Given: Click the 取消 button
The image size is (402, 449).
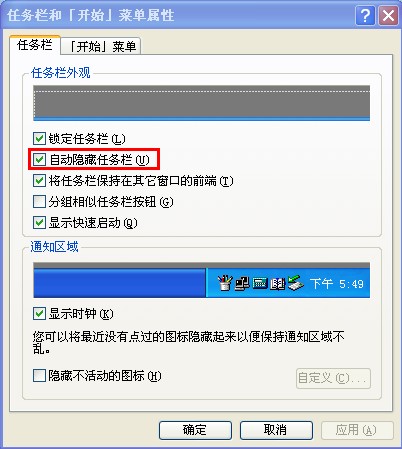Looking at the screenshot, I should [276, 430].
